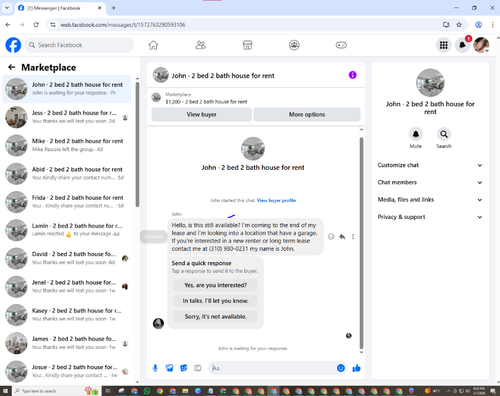Open the Friends icon in top navigation
The width and height of the screenshot is (500, 396).
coord(200,45)
